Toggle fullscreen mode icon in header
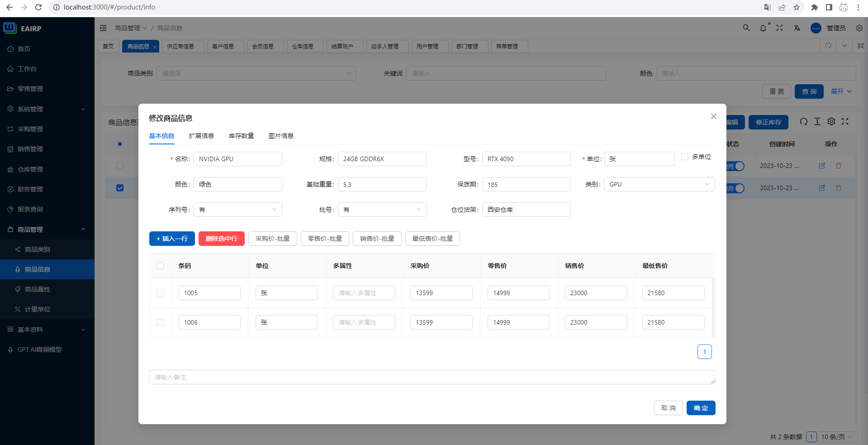The width and height of the screenshot is (868, 445). coord(779,28)
